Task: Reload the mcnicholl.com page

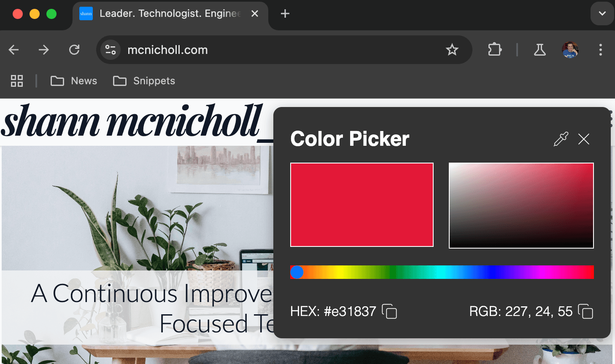Action: [x=74, y=50]
